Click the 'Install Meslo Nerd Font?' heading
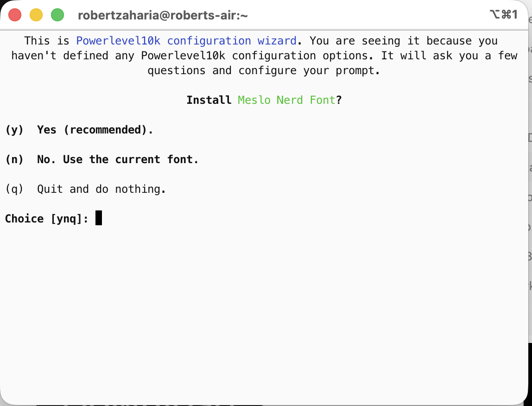Screen dimensions: 532x406 [x=264, y=100]
